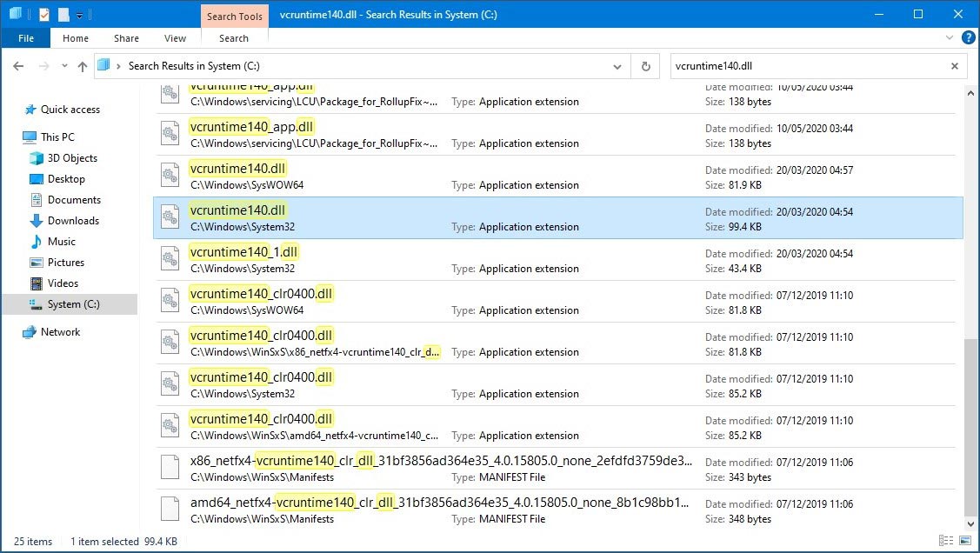Select vcruntime140_clr0400.dll in C:\Windows\System32
980x553 pixels.
(557, 385)
